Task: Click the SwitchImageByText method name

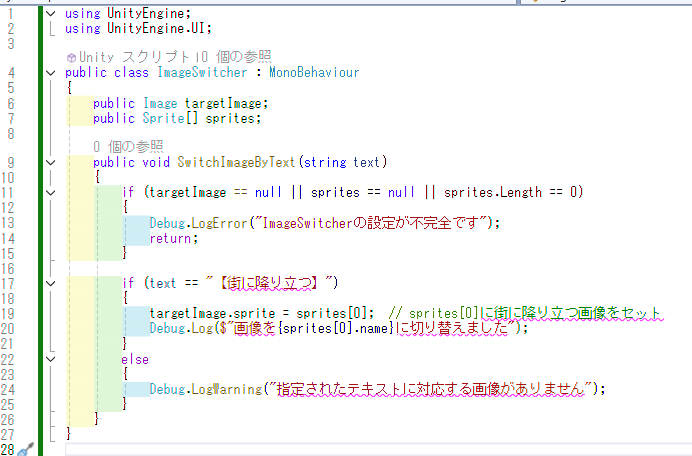Action: [236, 162]
